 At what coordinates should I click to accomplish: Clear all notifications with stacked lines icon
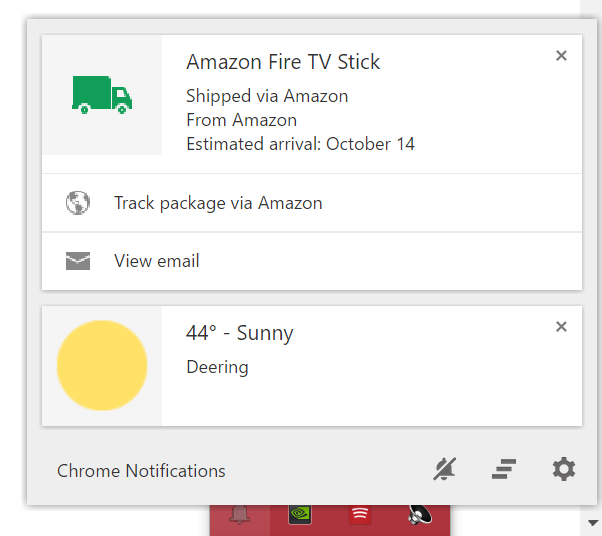coord(504,469)
